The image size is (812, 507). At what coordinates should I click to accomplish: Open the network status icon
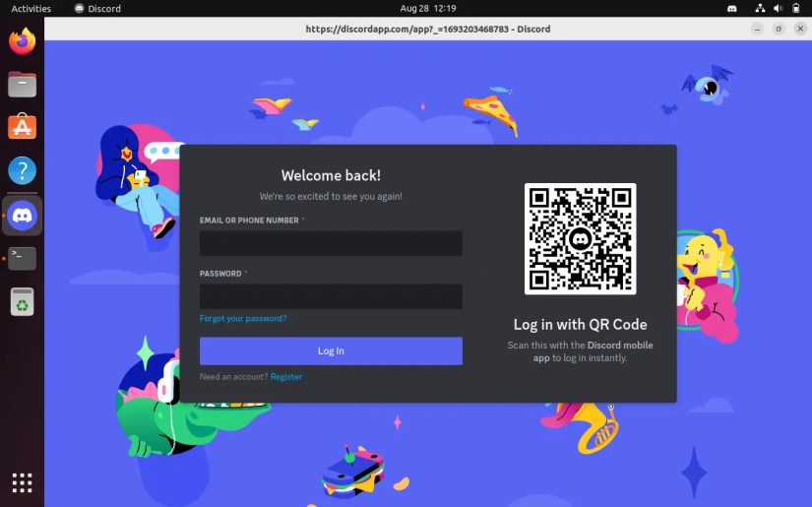coord(760,8)
